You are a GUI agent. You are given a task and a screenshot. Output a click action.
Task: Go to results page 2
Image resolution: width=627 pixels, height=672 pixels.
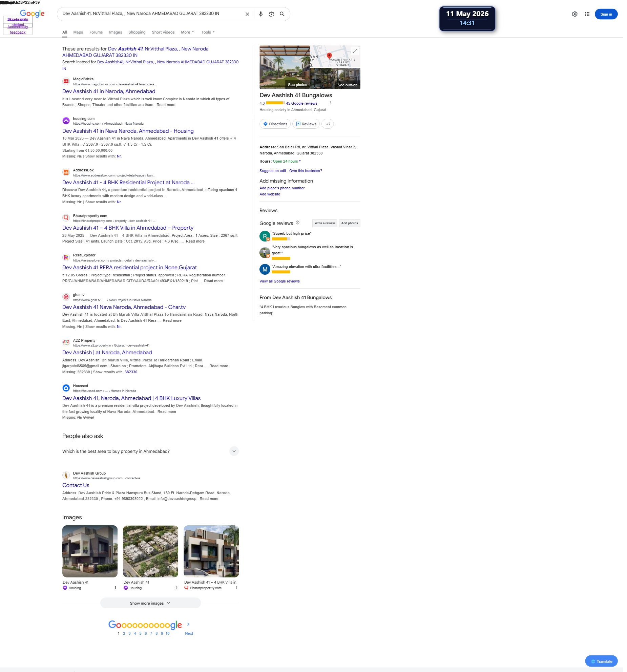[124, 633]
